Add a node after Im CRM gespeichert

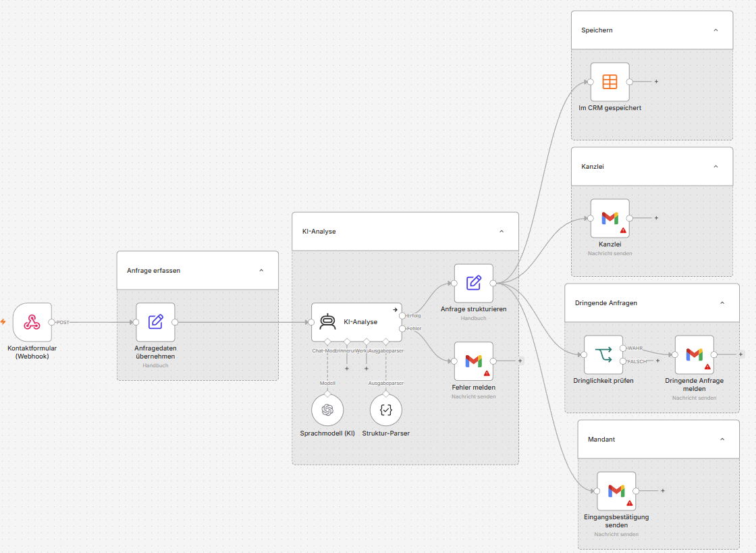point(656,82)
